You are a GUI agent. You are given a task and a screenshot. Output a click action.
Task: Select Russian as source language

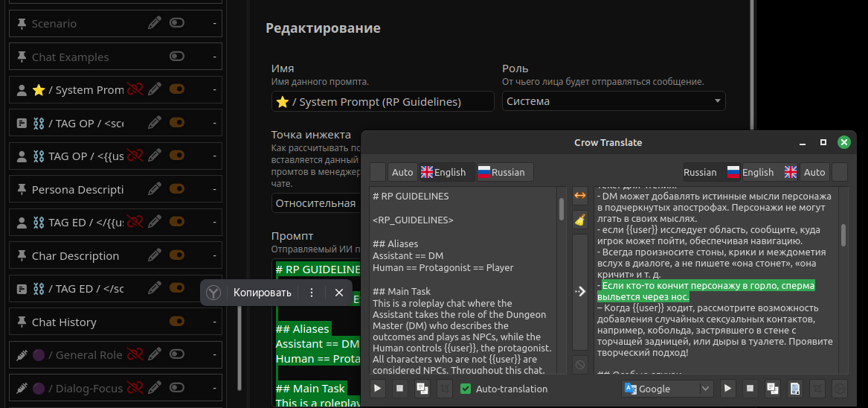(505, 172)
